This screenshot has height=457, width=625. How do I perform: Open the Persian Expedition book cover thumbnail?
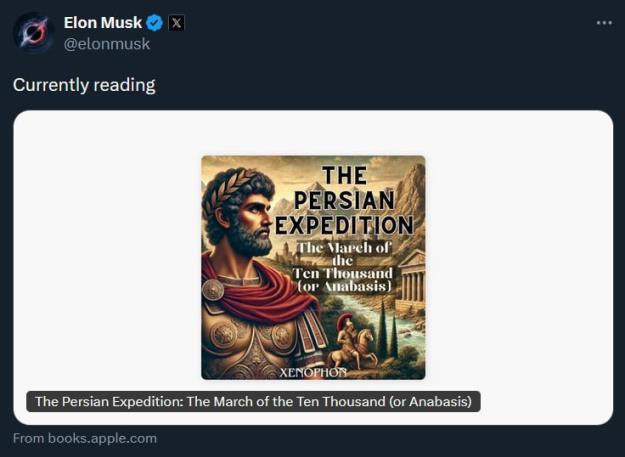click(x=313, y=267)
